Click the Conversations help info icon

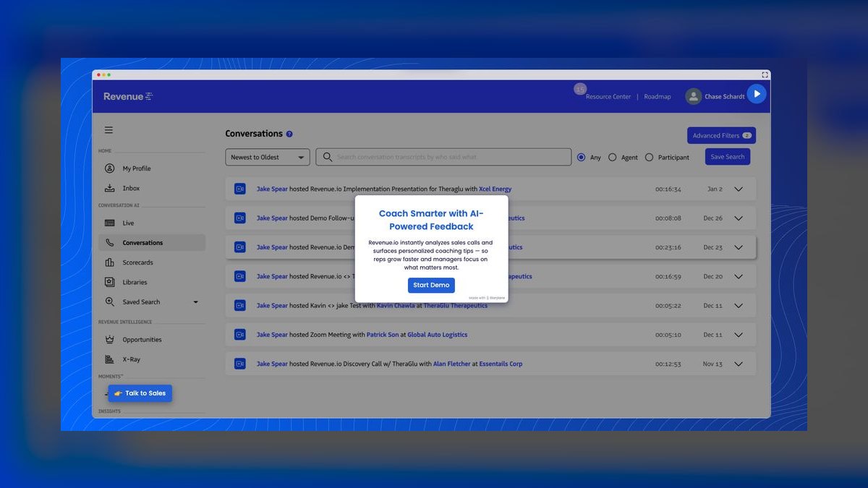(289, 134)
